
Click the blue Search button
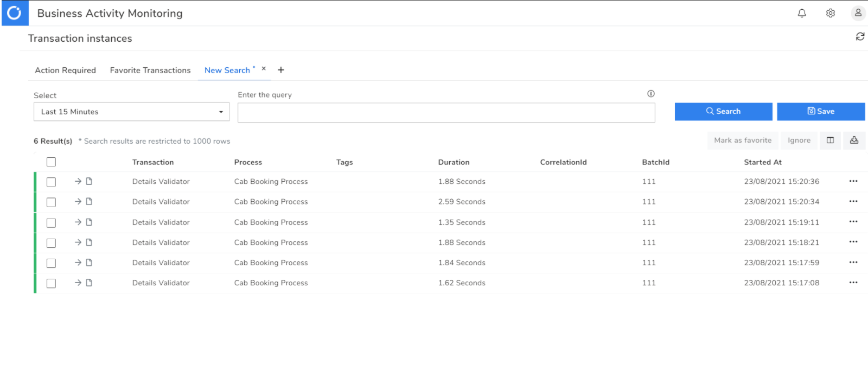(723, 111)
